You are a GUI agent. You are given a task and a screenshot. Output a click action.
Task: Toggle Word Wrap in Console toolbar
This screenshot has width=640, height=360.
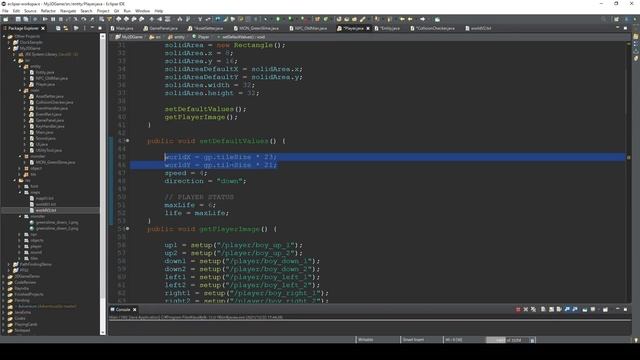559,309
